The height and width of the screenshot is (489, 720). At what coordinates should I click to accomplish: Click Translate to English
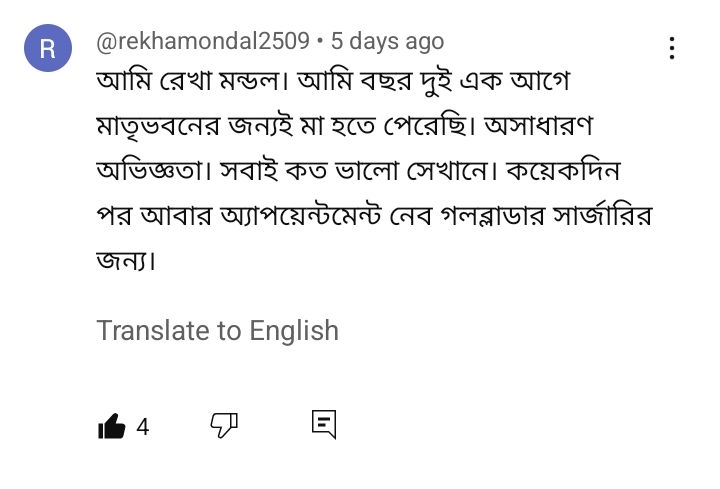pos(218,331)
